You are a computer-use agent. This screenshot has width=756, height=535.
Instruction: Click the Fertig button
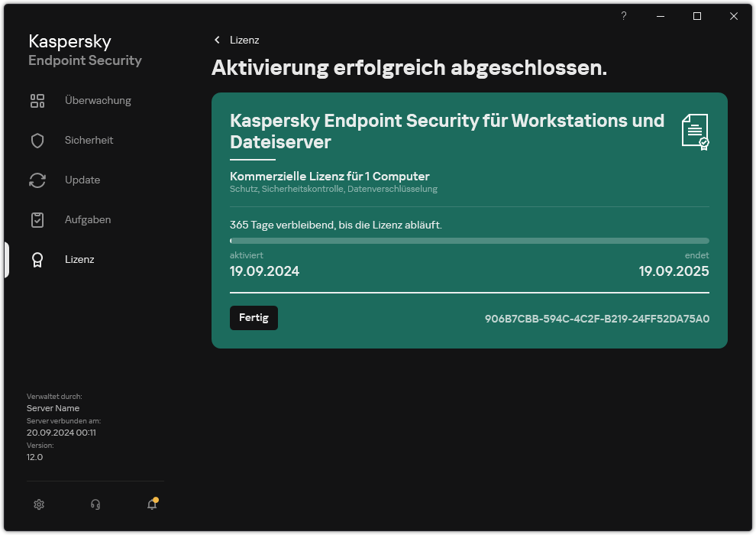click(254, 318)
